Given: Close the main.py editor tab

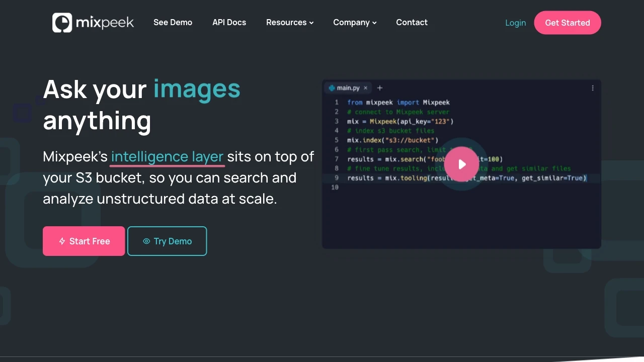Looking at the screenshot, I should 365,87.
